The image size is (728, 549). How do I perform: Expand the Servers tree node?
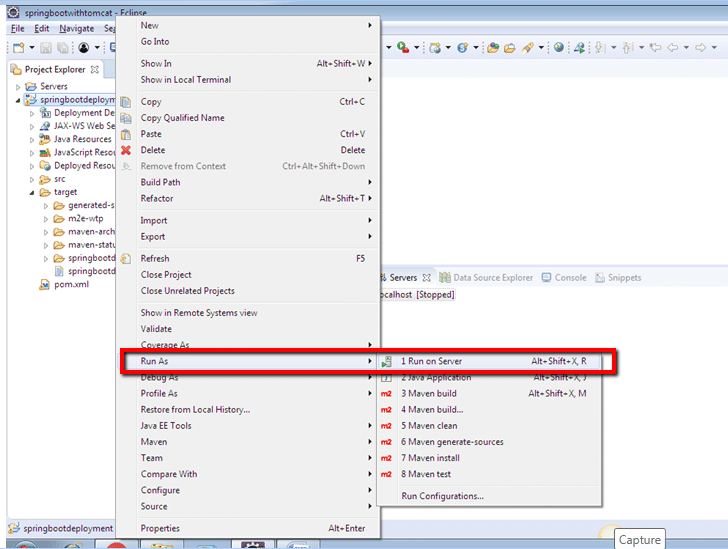pyautogui.click(x=19, y=87)
